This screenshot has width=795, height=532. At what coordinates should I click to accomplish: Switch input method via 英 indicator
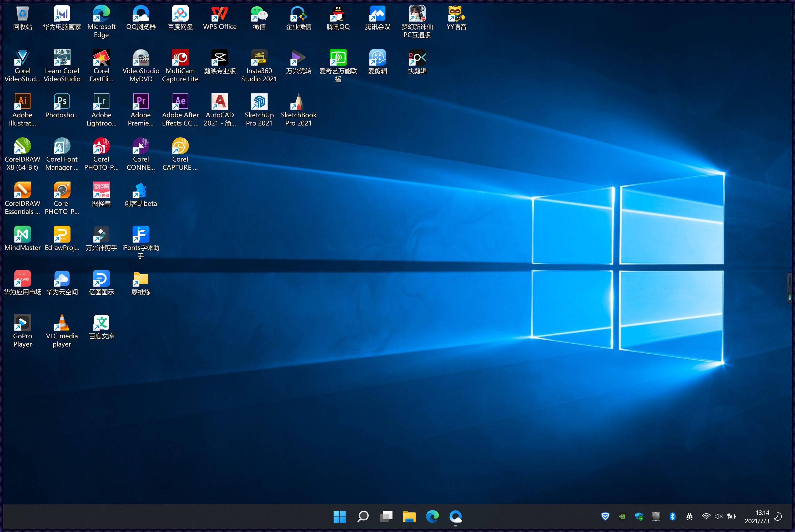689,516
